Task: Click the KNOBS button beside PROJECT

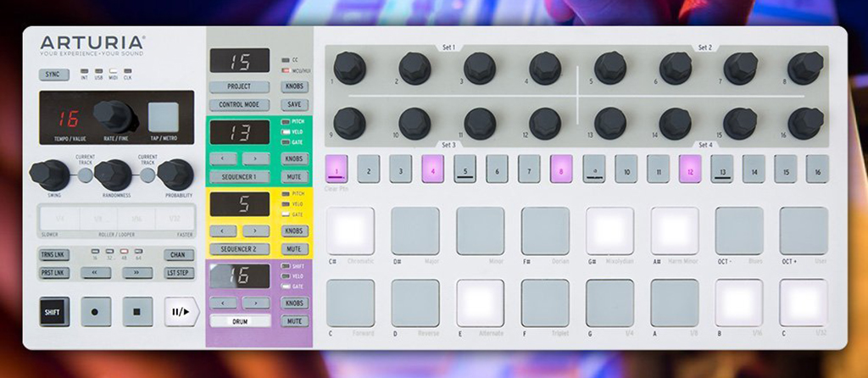Action: [294, 87]
